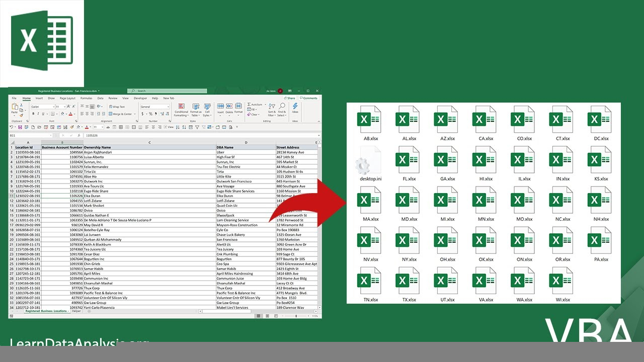The width and height of the screenshot is (644, 362).
Task: Click the Wrap Text button
Action: (117, 107)
